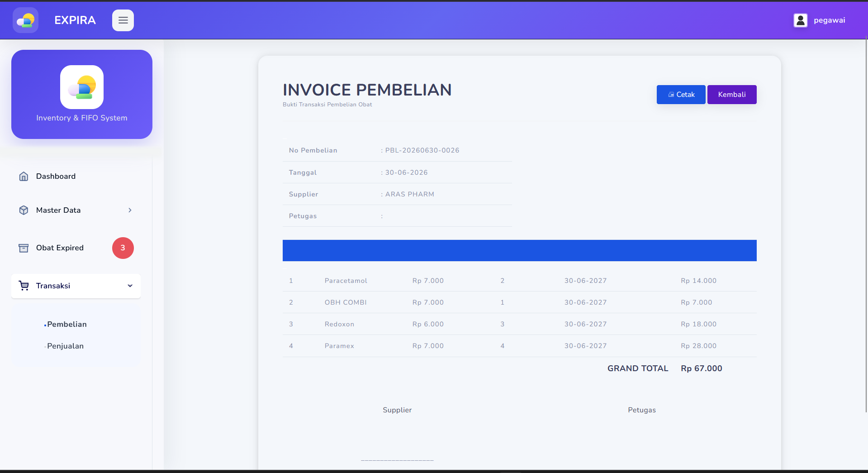The height and width of the screenshot is (473, 868).
Task: Click the Supplier signature label
Action: (397, 410)
